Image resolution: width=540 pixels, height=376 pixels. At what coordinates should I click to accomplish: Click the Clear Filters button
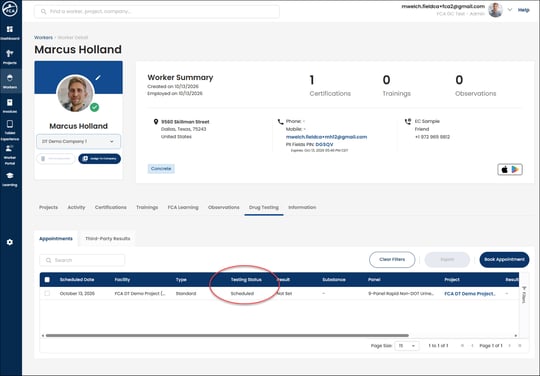click(x=392, y=260)
